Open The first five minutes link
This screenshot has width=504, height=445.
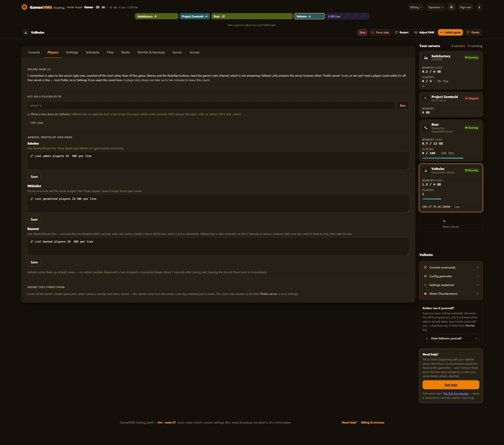click(455, 394)
